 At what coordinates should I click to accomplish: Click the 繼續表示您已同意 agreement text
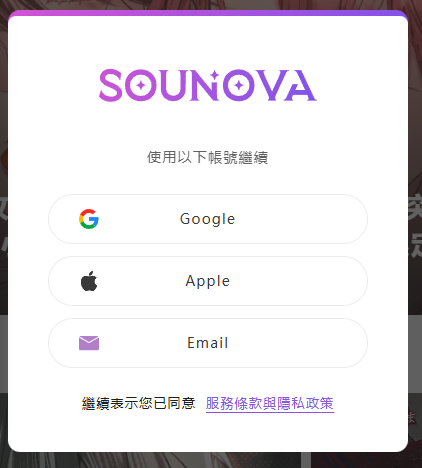click(x=139, y=403)
